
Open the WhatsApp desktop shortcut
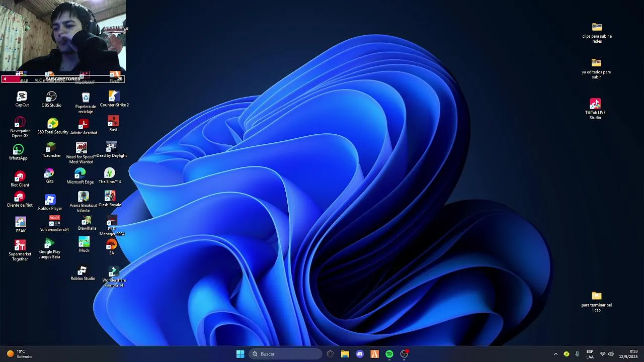tap(18, 152)
